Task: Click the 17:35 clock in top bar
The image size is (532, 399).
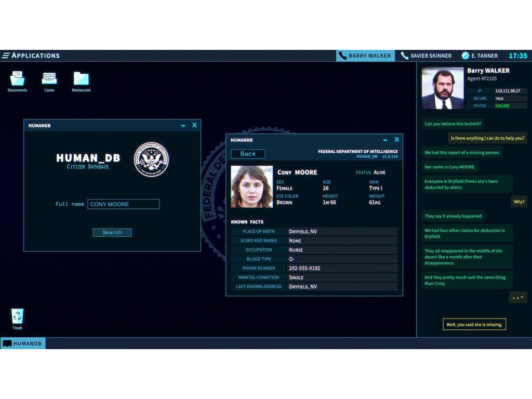Action: coord(517,56)
